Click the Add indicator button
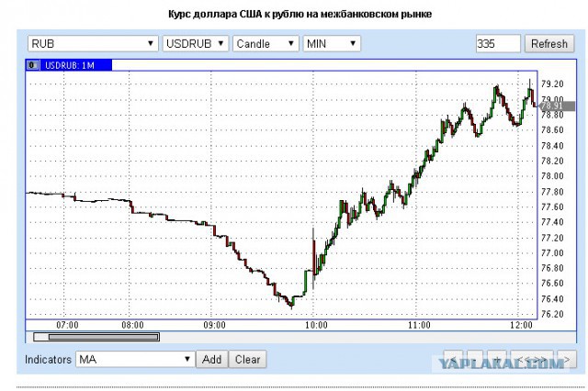Screen dimensions: 588x391 212,360
